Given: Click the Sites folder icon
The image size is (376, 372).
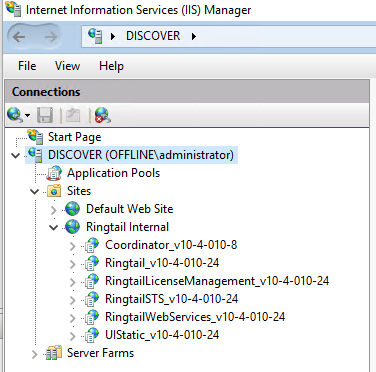Looking at the screenshot, I should (54, 191).
